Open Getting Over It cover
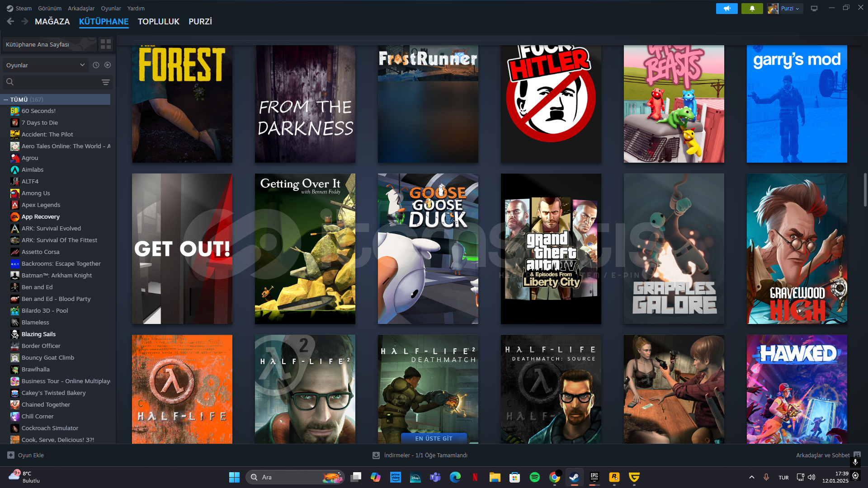The height and width of the screenshot is (488, 868). tap(305, 249)
